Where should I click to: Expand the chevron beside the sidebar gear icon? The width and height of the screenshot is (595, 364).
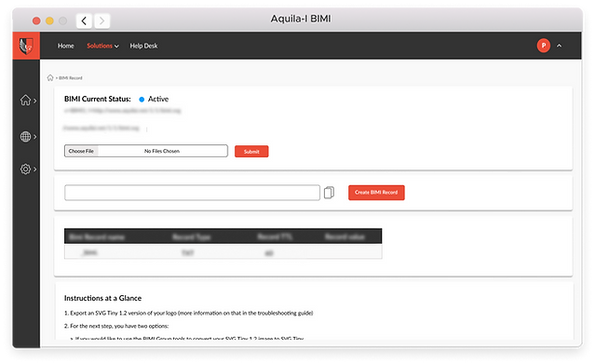(x=34, y=169)
